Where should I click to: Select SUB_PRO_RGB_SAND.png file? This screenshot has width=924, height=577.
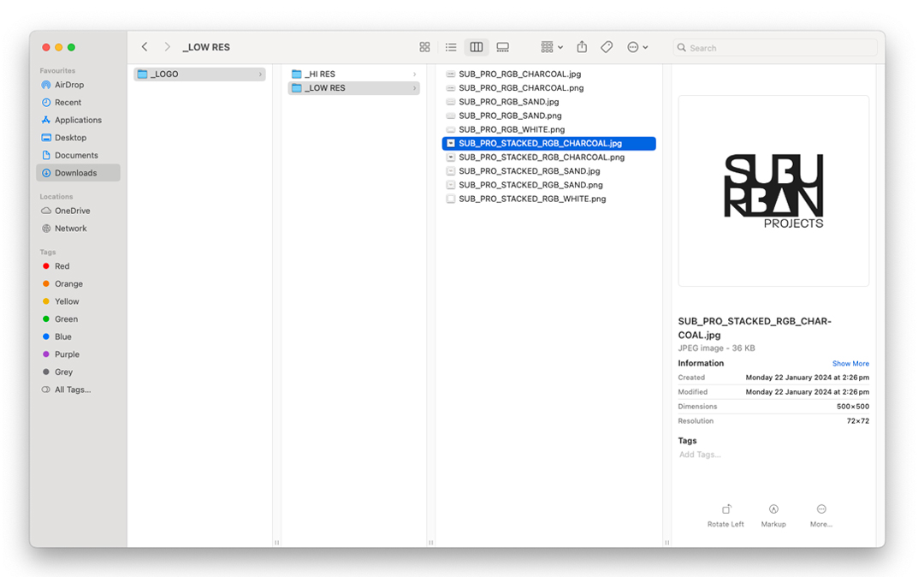pyautogui.click(x=548, y=116)
